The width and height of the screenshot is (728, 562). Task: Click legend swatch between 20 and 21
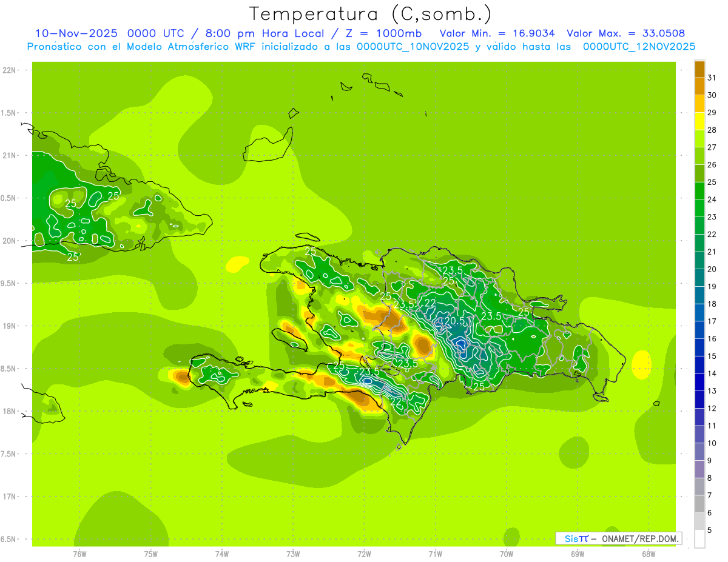(x=699, y=261)
